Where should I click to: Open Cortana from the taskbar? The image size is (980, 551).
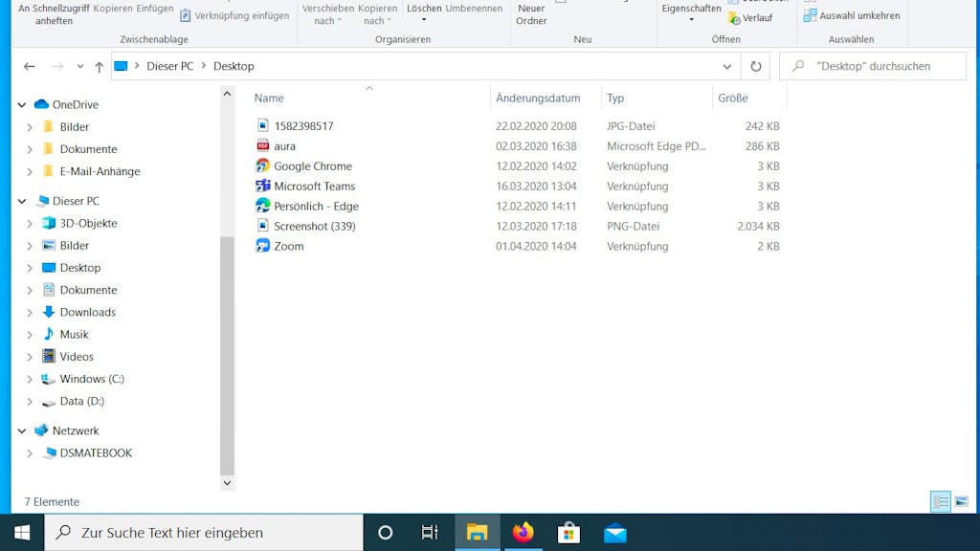[x=386, y=532]
